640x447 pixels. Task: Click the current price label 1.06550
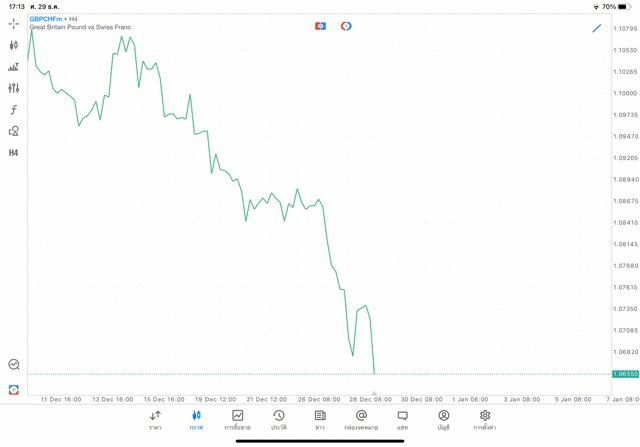(626, 374)
